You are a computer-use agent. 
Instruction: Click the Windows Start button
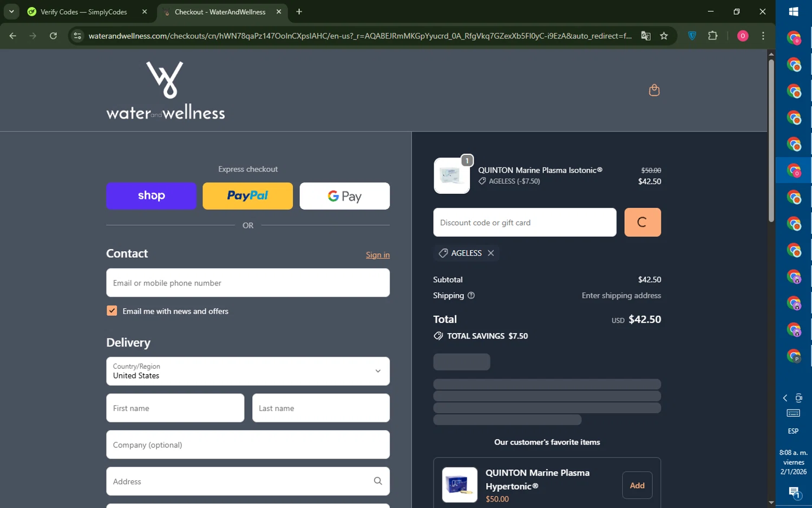click(794, 11)
